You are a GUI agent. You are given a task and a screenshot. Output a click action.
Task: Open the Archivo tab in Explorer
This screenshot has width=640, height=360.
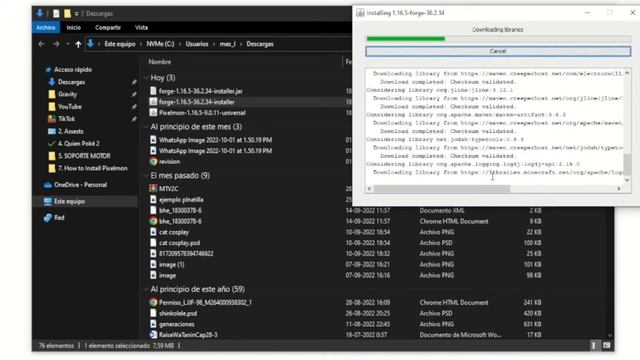45,27
